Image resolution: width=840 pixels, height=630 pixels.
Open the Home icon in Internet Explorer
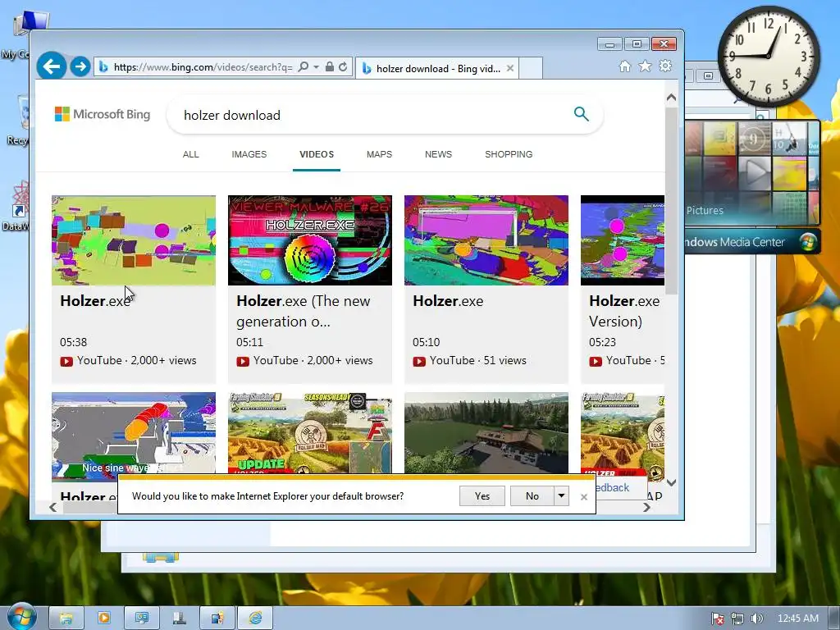(x=624, y=66)
